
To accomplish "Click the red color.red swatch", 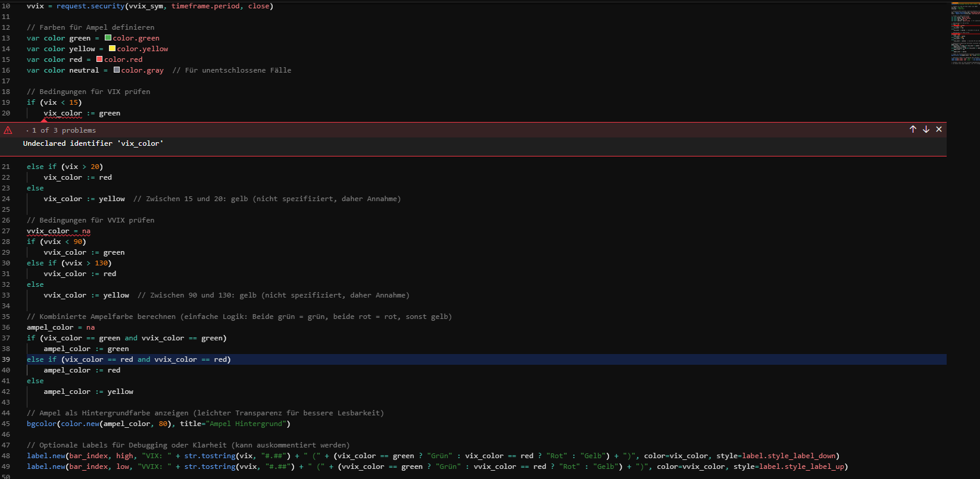I will tap(99, 60).
